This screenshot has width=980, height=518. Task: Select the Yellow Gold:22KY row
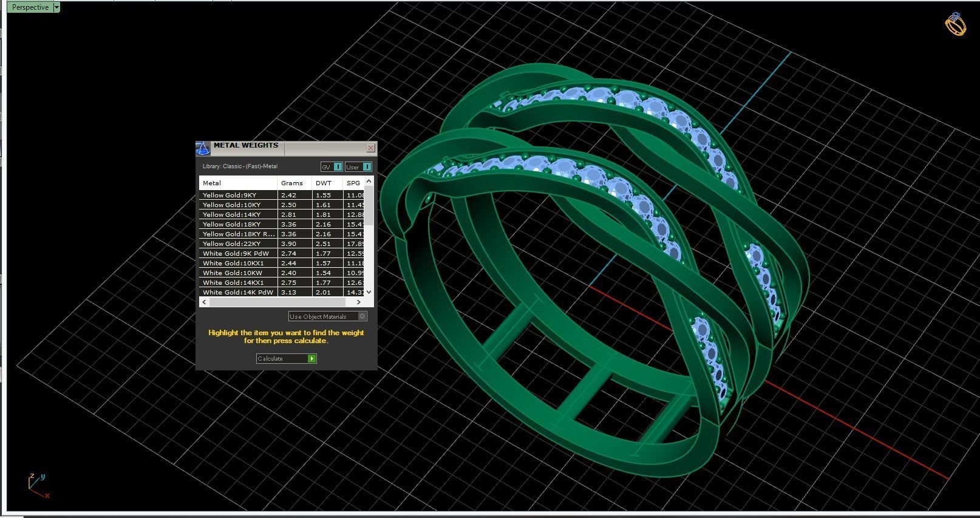(x=282, y=244)
